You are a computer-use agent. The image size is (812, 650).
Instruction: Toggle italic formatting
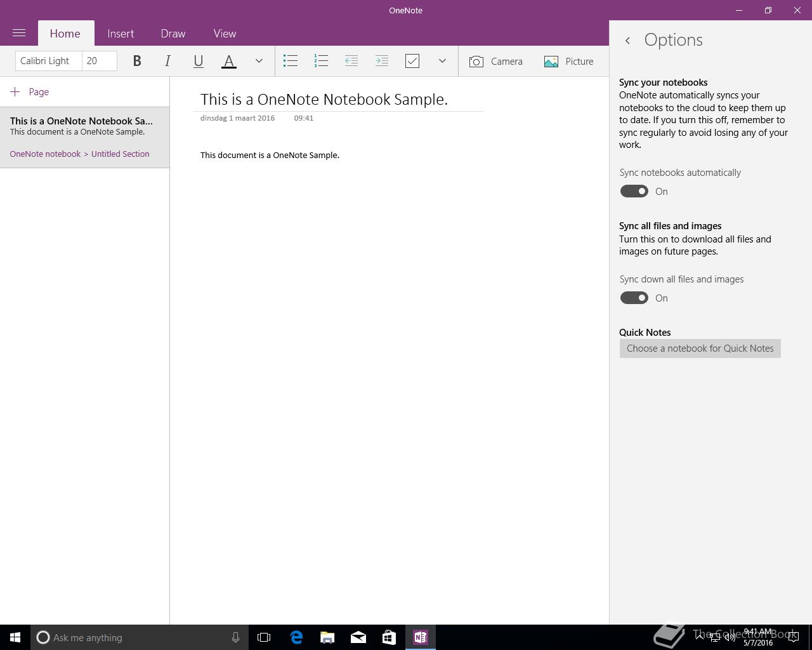[x=167, y=61]
